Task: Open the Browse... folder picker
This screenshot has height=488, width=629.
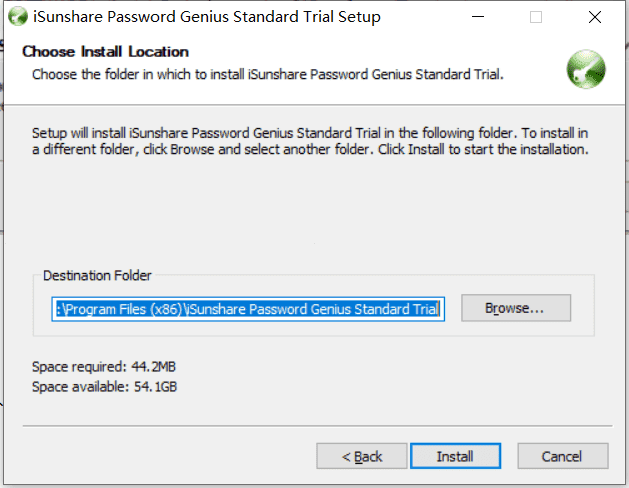Action: pyautogui.click(x=516, y=308)
